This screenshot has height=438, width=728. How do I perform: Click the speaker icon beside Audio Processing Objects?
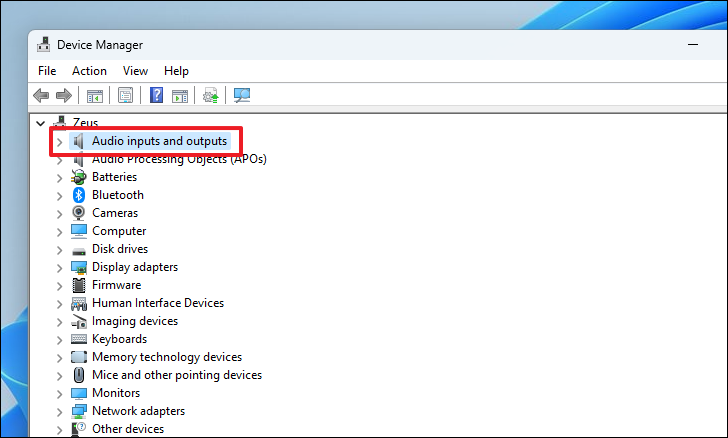point(79,160)
